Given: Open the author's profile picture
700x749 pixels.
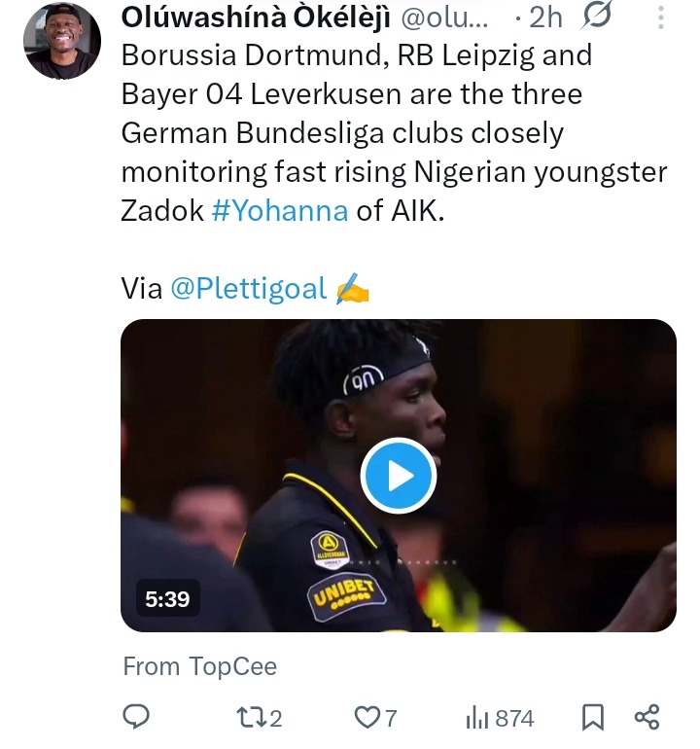Looking at the screenshot, I should click(x=62, y=40).
